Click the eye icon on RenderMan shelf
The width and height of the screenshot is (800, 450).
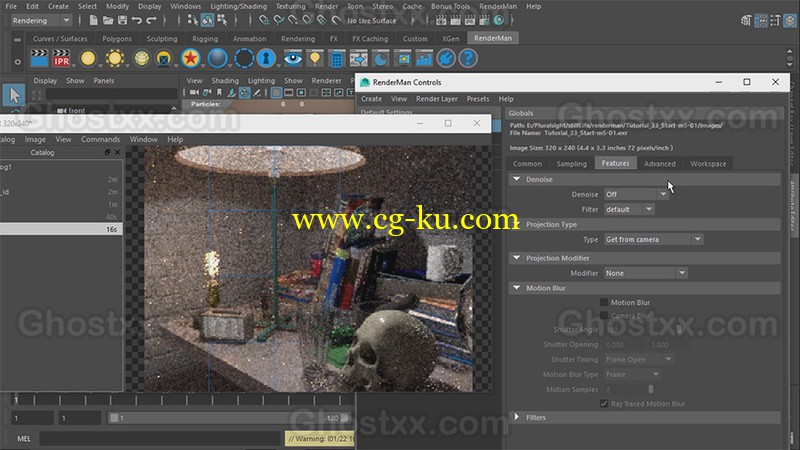(x=293, y=58)
